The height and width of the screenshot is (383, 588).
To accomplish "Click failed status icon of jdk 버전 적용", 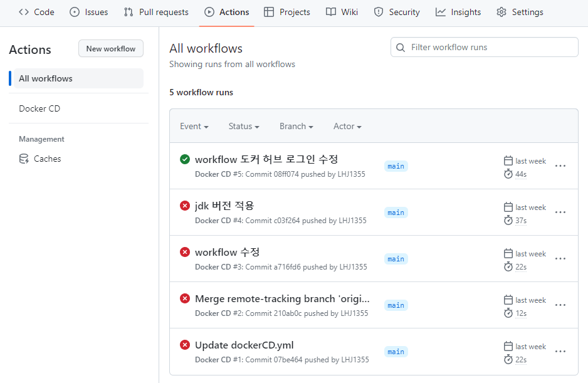I will [185, 206].
